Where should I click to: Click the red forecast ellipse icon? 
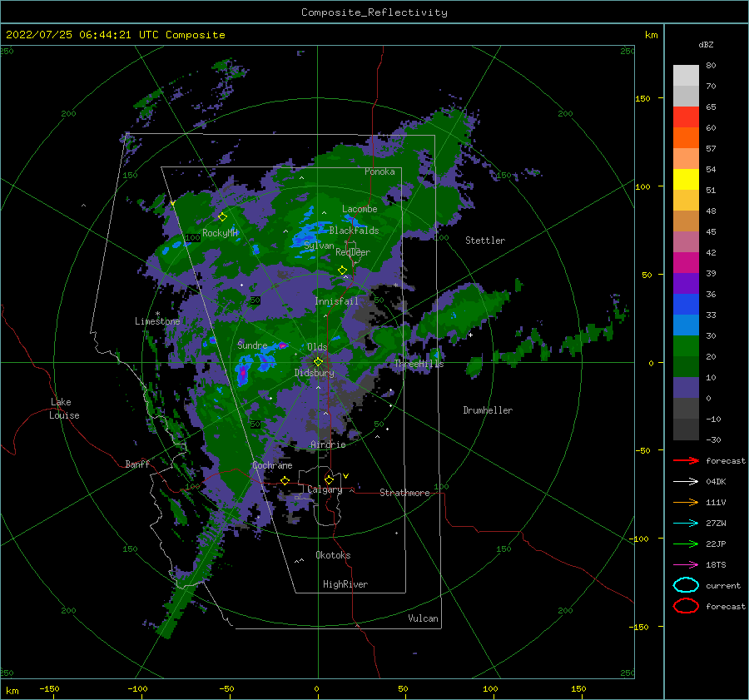pos(686,606)
